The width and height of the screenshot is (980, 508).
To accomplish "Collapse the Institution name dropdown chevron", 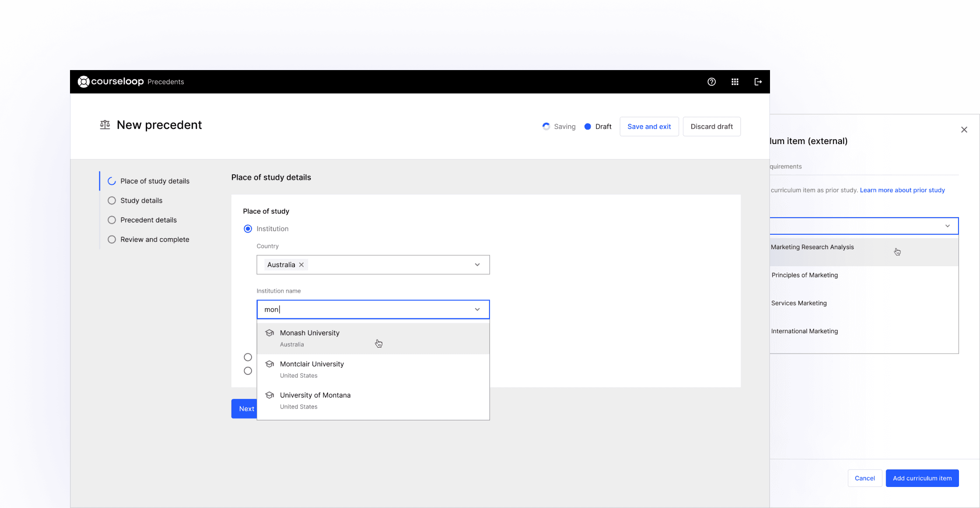I will coord(477,310).
